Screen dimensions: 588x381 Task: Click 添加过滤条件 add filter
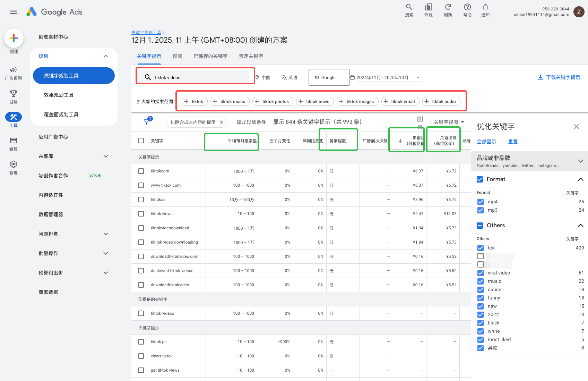[251, 122]
